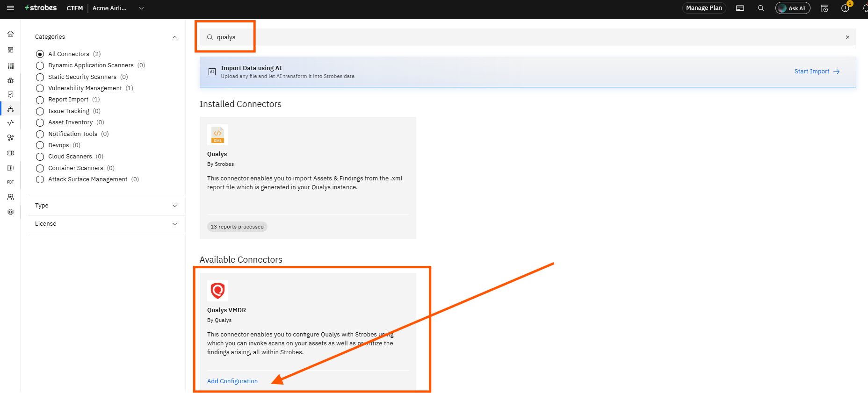The width and height of the screenshot is (868, 393).
Task: Open settings via the gear icon in the sidebar
Action: click(x=10, y=212)
